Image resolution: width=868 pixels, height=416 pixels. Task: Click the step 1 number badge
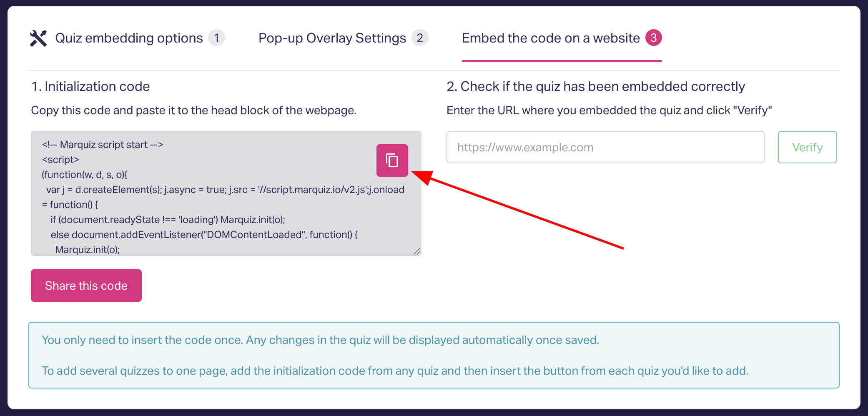pos(216,38)
